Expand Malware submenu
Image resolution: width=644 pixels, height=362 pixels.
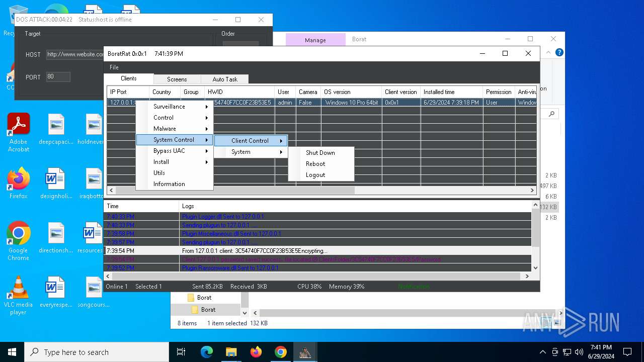point(175,129)
